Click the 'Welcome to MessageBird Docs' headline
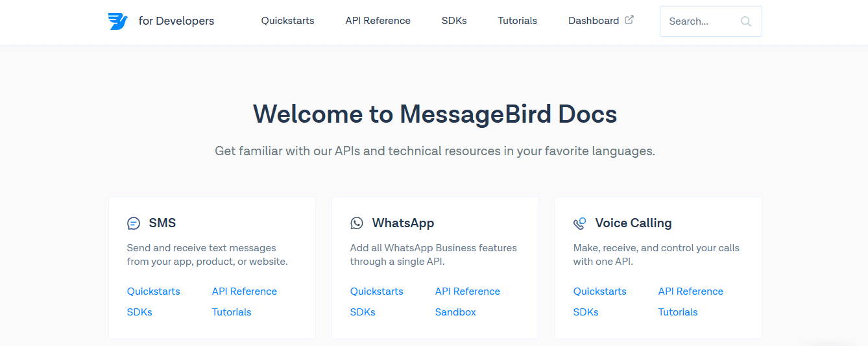The width and height of the screenshot is (868, 346). pyautogui.click(x=435, y=114)
